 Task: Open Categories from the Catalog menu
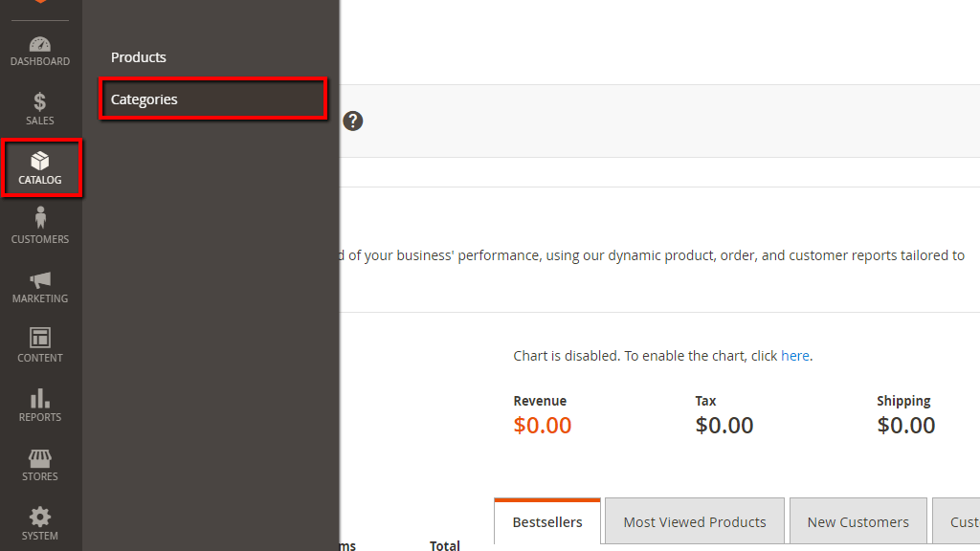click(x=144, y=99)
